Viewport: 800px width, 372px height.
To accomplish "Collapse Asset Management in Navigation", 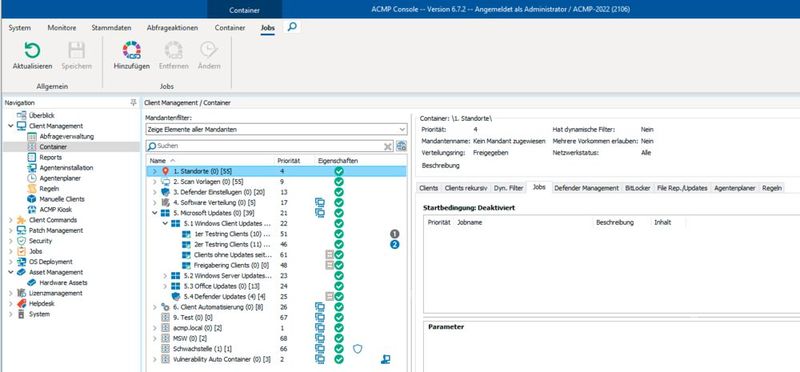I will coord(11,272).
